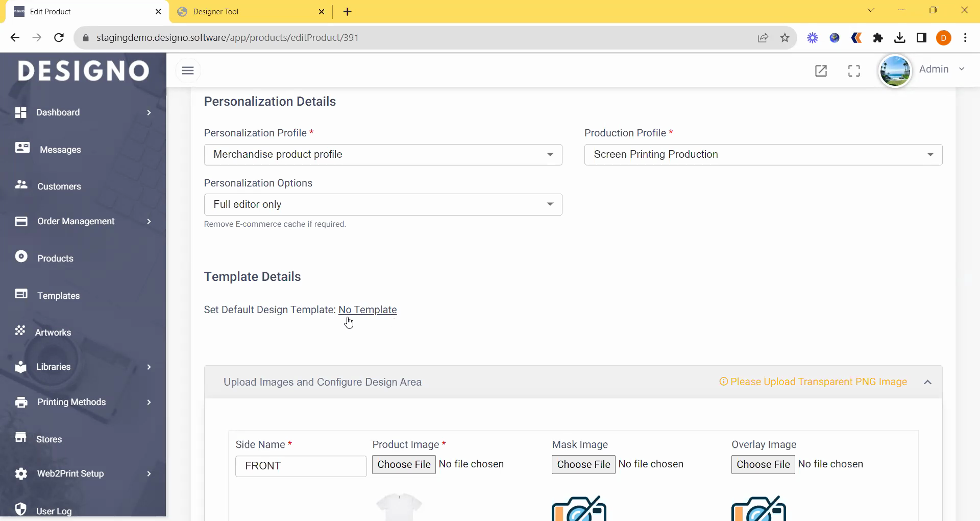Click the Artworks sidebar icon
The image size is (980, 521).
tap(20, 330)
